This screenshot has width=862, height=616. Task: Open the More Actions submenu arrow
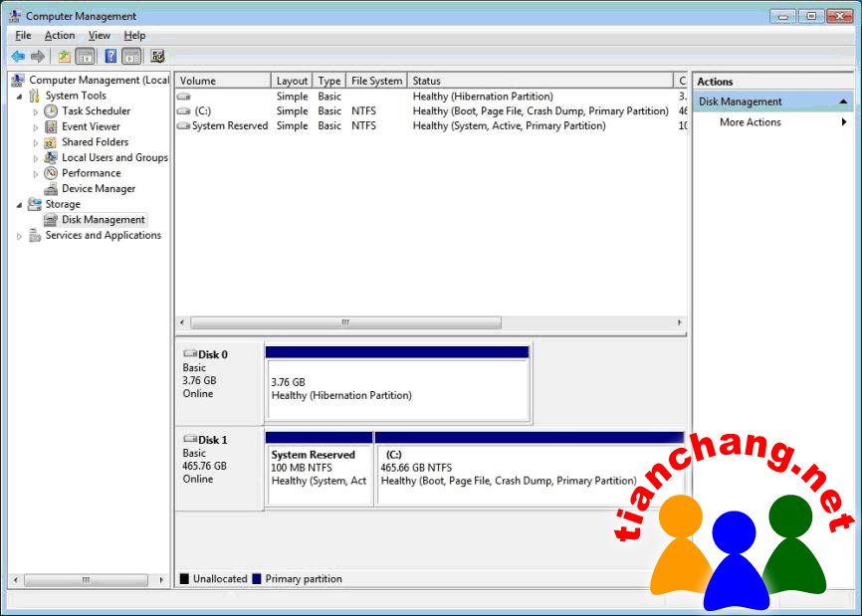[x=844, y=122]
